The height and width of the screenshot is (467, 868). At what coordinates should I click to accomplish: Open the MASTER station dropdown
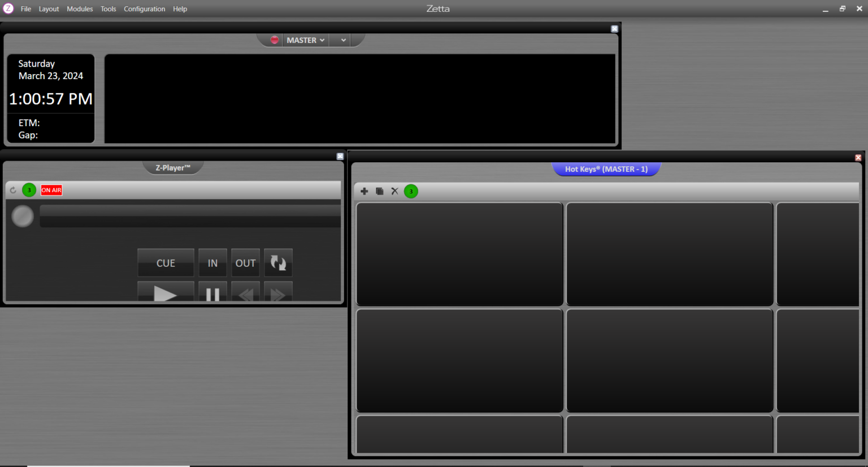click(x=305, y=40)
